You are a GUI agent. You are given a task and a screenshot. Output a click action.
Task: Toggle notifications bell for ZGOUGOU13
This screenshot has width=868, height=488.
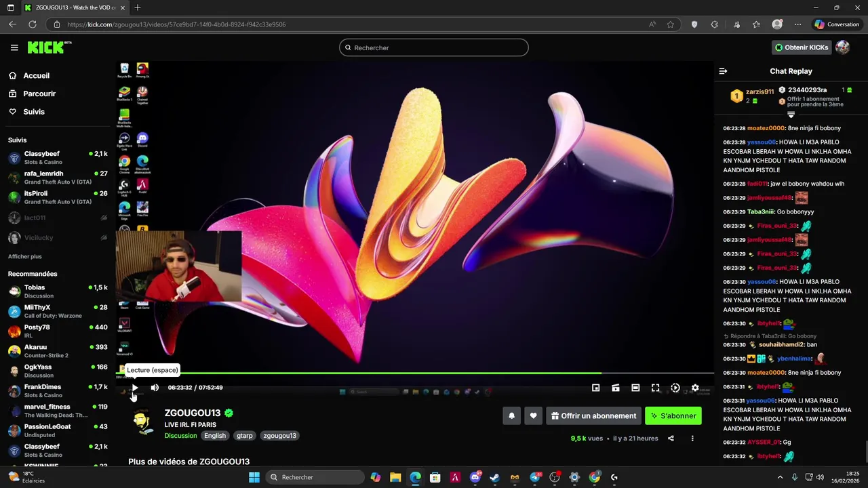[512, 416]
